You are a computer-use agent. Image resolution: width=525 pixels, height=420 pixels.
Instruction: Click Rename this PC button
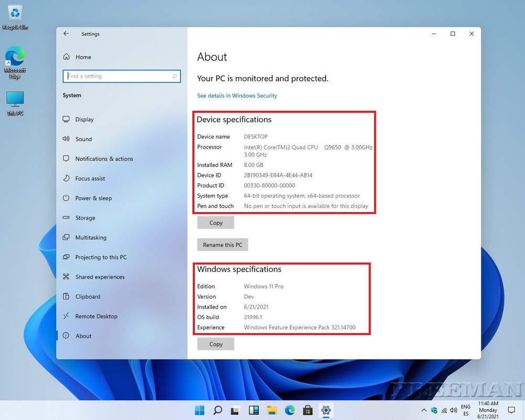tap(222, 245)
